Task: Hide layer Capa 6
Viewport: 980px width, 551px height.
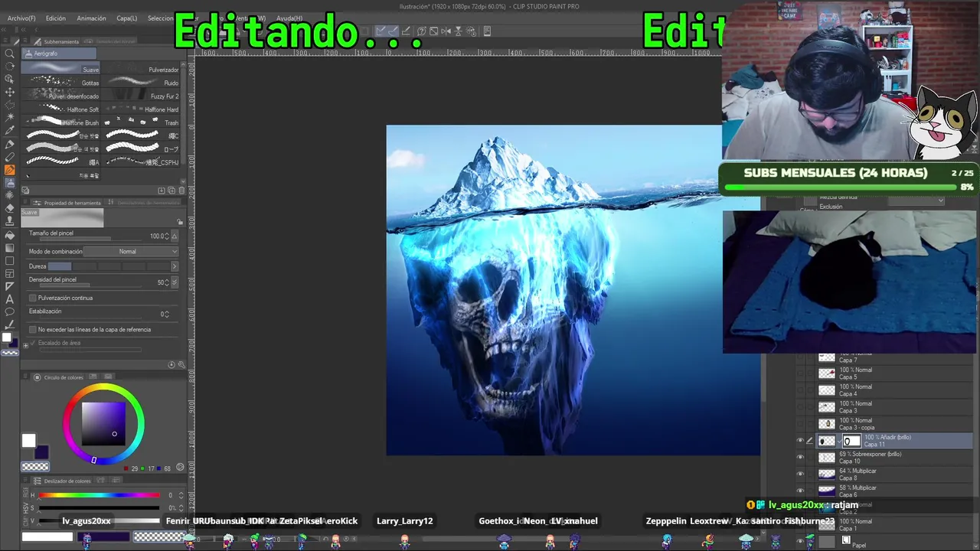Action: (800, 491)
